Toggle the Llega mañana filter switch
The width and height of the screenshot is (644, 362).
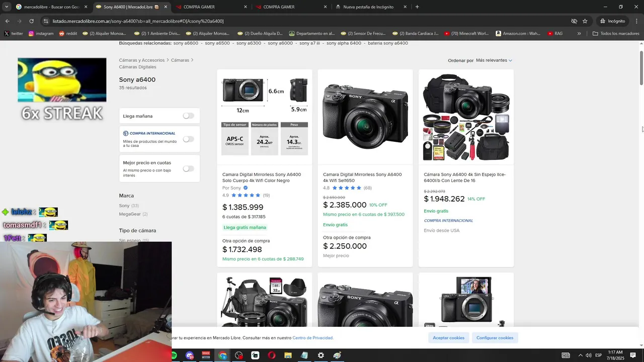pyautogui.click(x=188, y=116)
